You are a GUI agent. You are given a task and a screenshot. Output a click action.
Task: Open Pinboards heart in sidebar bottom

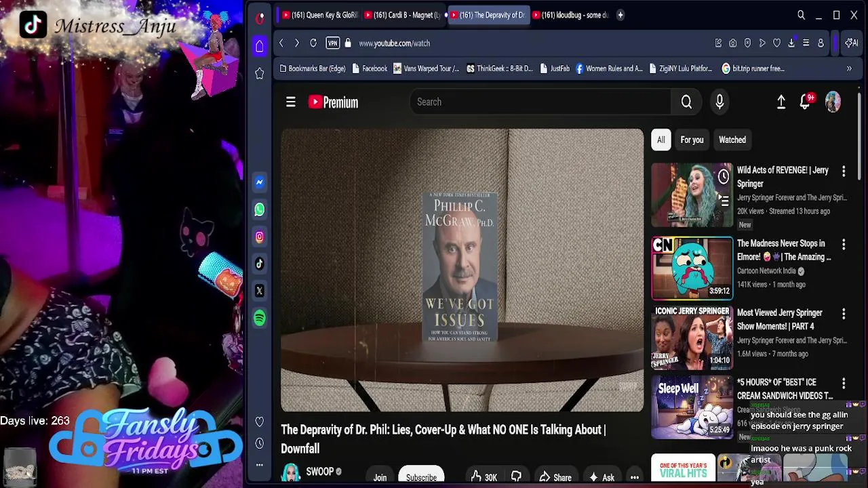(x=260, y=422)
